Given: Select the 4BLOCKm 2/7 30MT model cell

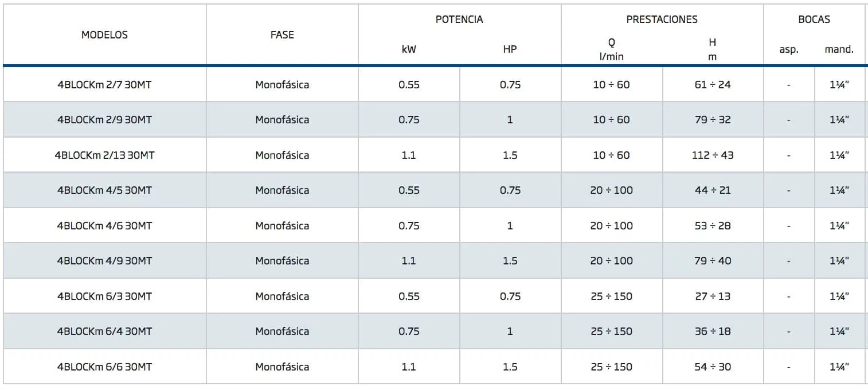Looking at the screenshot, I should [x=104, y=85].
